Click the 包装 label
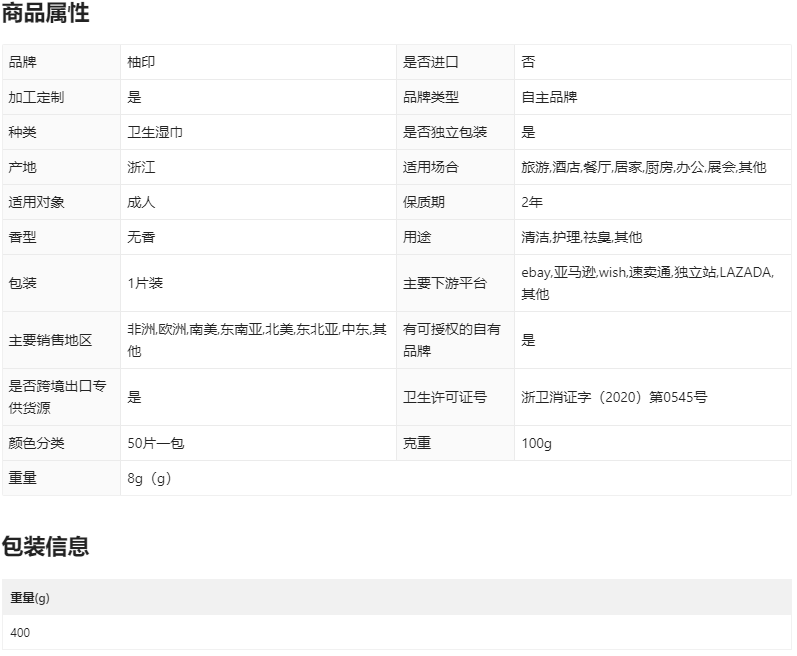 tap(22, 283)
